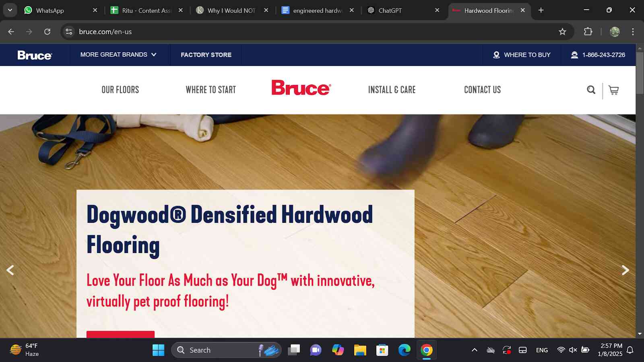The width and height of the screenshot is (644, 362).
Task: Switch to ChatGPT tab
Action: pyautogui.click(x=404, y=10)
